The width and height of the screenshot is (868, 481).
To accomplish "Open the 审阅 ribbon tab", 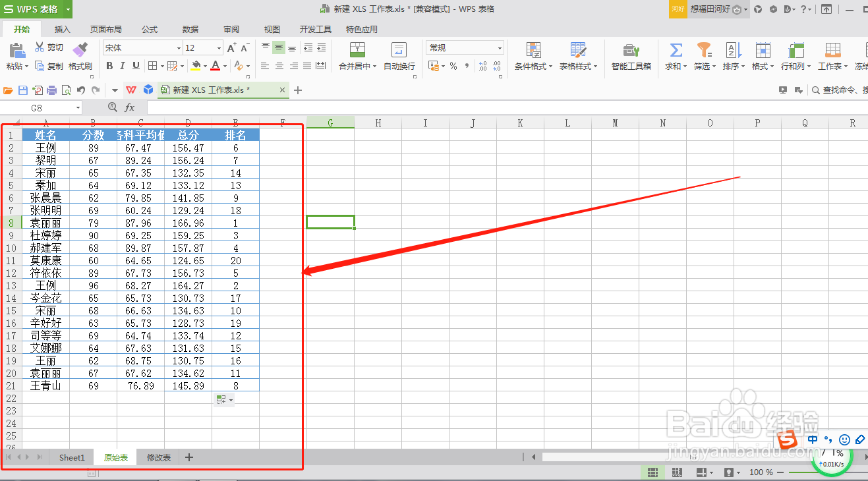I will [x=231, y=30].
